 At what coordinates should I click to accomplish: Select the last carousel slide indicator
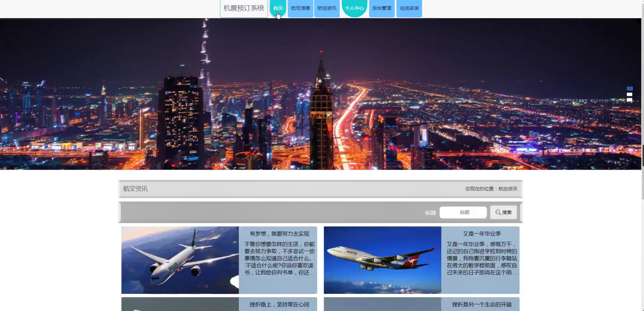[630, 100]
